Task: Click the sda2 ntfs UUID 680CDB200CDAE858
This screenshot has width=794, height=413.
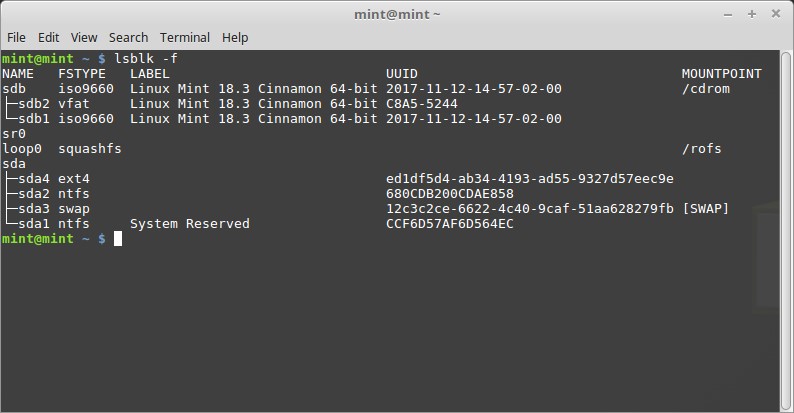Action: pos(449,194)
